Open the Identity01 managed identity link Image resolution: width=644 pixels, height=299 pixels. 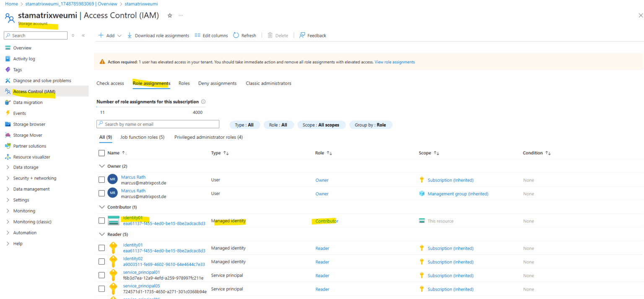tap(133, 218)
